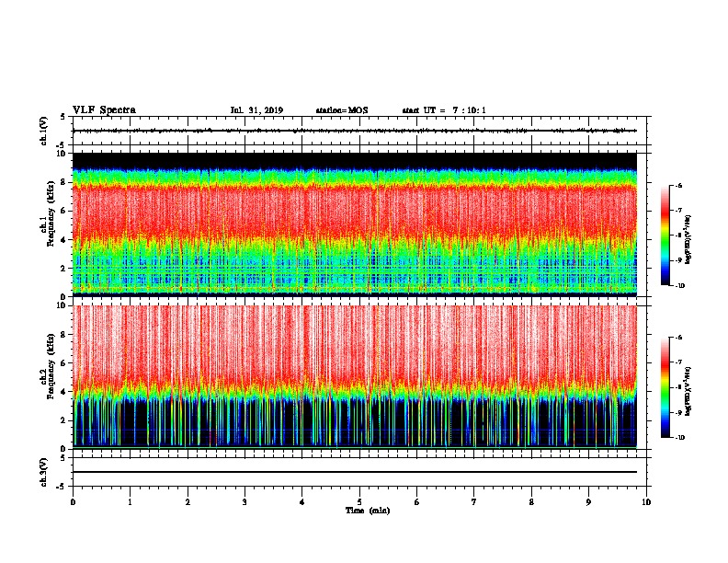The image size is (728, 563).
Task: Click the "2" tick on ch.2 frequency axis
Action: [63, 420]
